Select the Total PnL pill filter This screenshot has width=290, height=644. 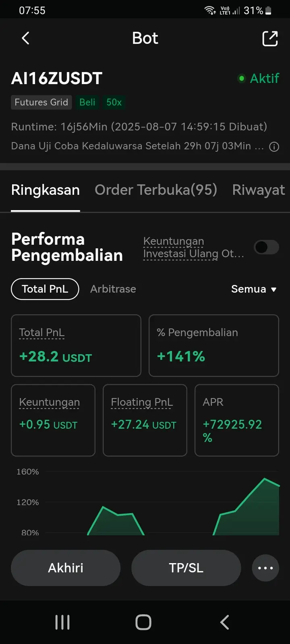click(x=45, y=289)
